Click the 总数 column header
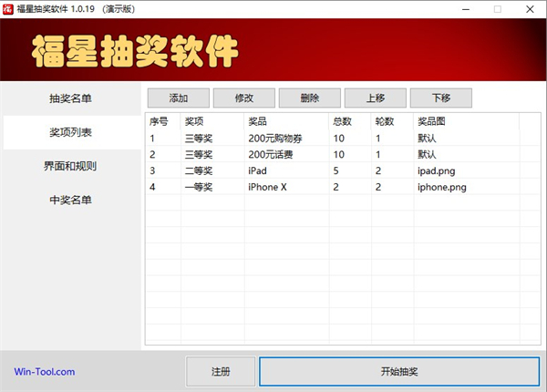Screen dimensions: 547x392 pyautogui.click(x=343, y=121)
